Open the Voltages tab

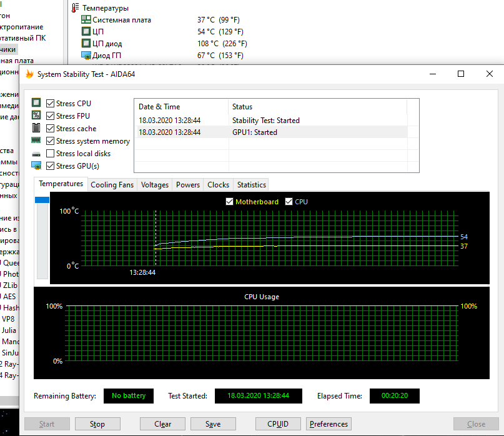pyautogui.click(x=154, y=185)
